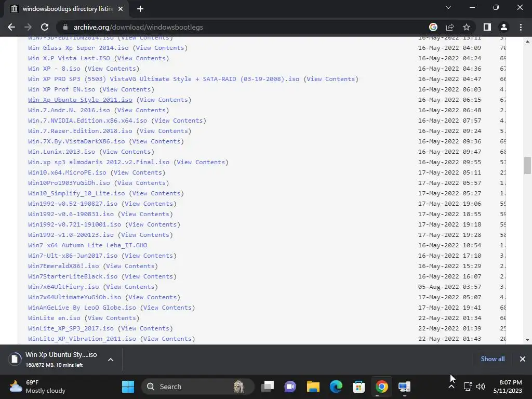Open WinLite_XP_Vibration_2011.iso link

click(82, 339)
